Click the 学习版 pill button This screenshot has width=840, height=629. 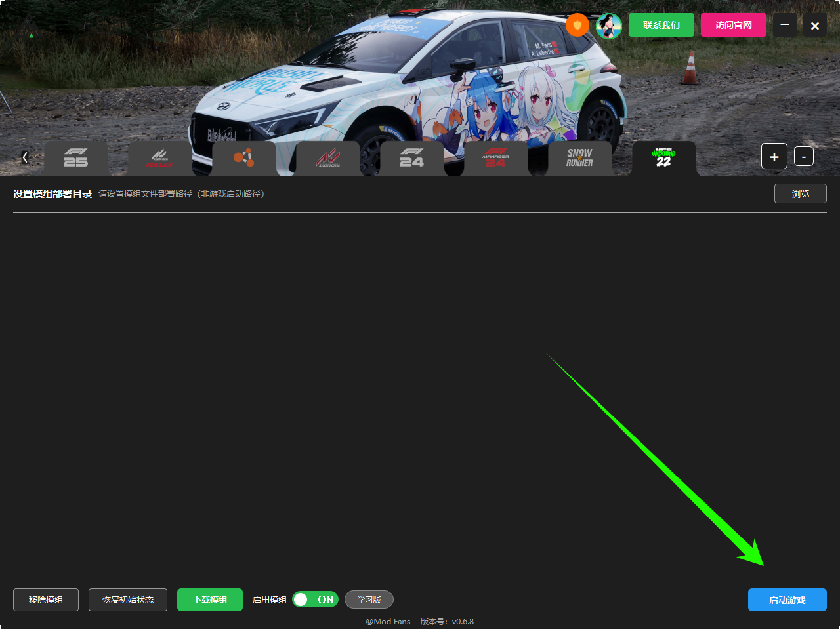pos(369,599)
